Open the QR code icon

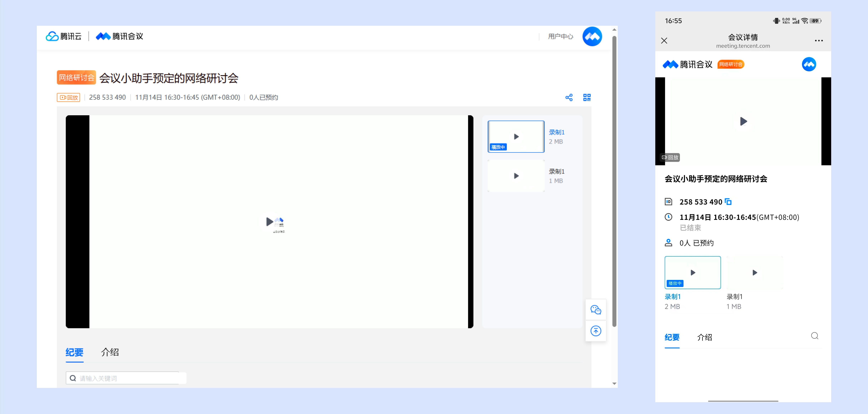[587, 98]
